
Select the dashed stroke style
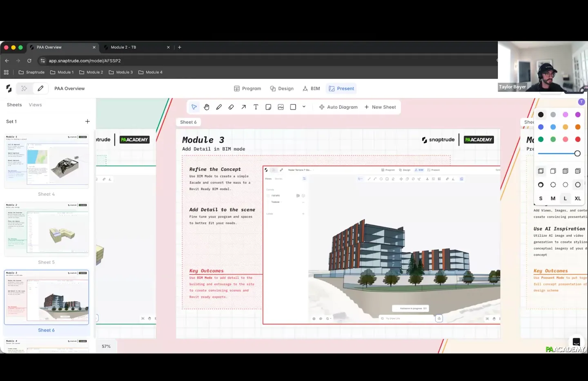(x=553, y=185)
